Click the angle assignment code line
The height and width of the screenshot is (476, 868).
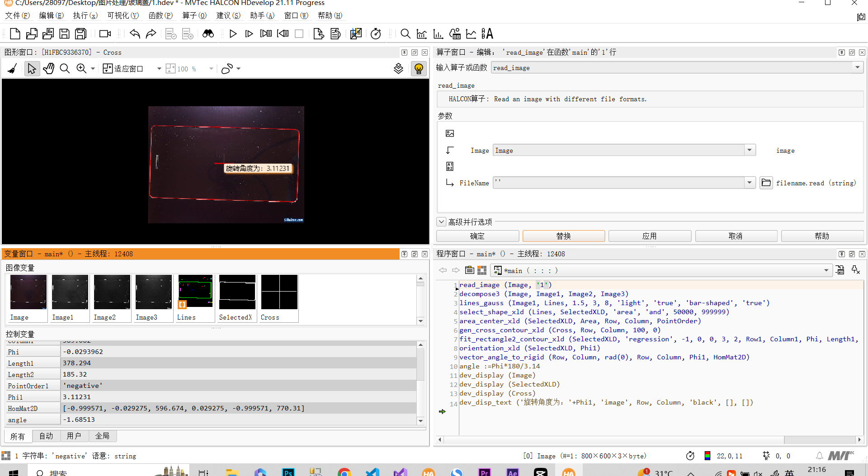[500, 366]
